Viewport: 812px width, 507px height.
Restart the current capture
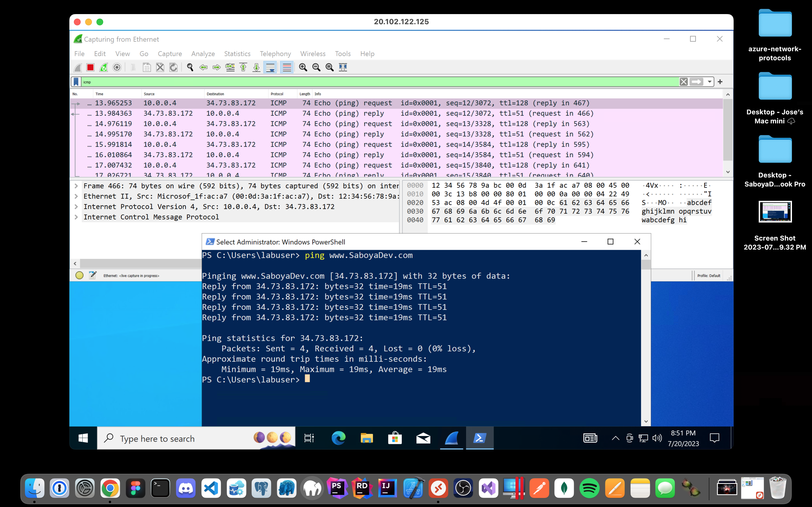(x=104, y=67)
